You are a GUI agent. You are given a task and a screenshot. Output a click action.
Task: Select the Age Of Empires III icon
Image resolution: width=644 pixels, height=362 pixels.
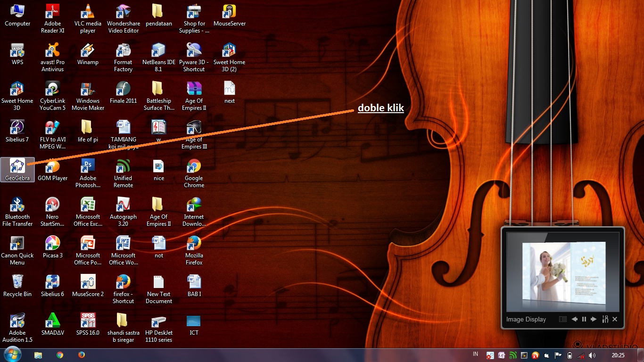(194, 134)
